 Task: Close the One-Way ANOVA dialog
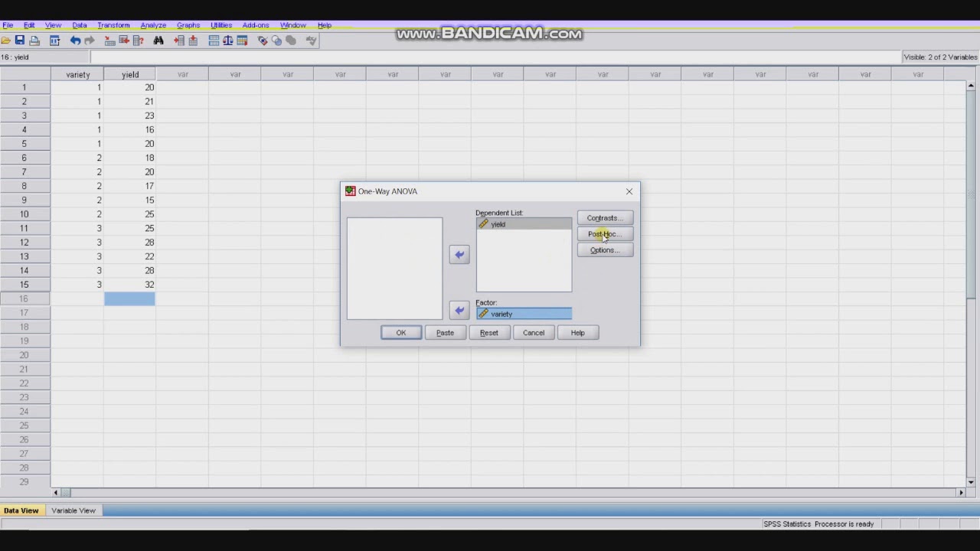(629, 191)
